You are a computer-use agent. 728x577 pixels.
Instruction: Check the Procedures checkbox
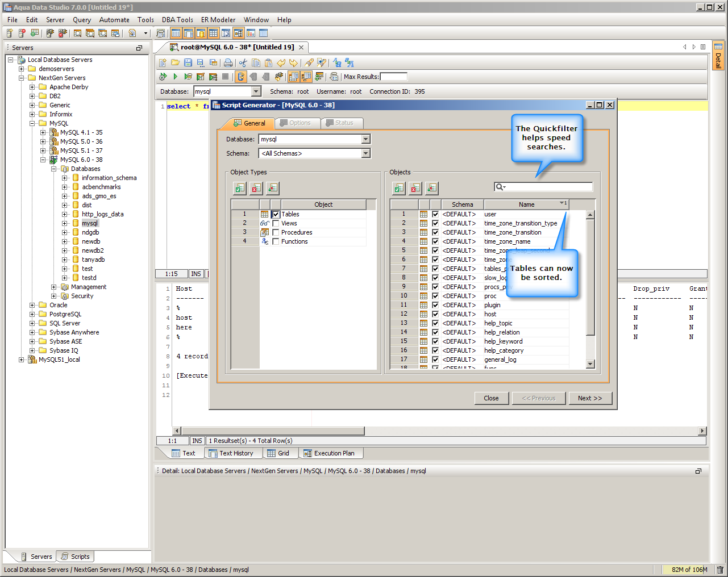[276, 232]
